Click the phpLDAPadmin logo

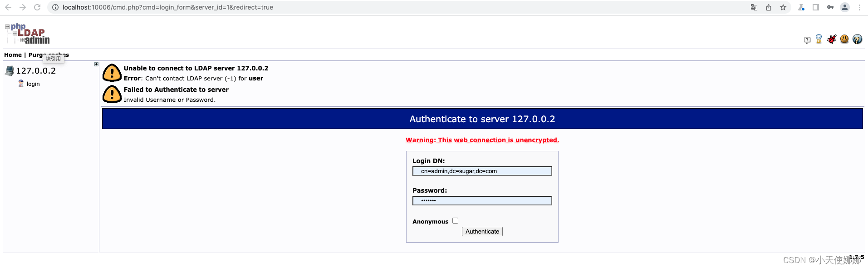click(27, 34)
